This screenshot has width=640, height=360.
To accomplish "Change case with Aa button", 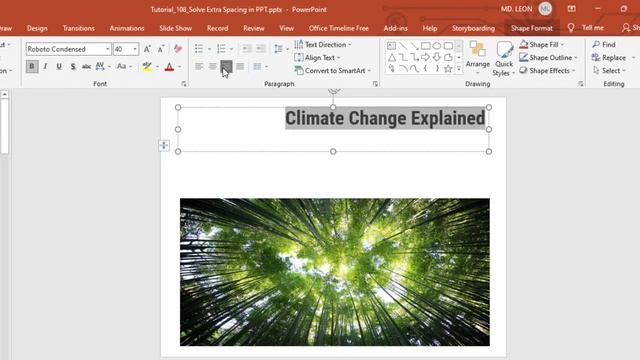I will [124, 66].
